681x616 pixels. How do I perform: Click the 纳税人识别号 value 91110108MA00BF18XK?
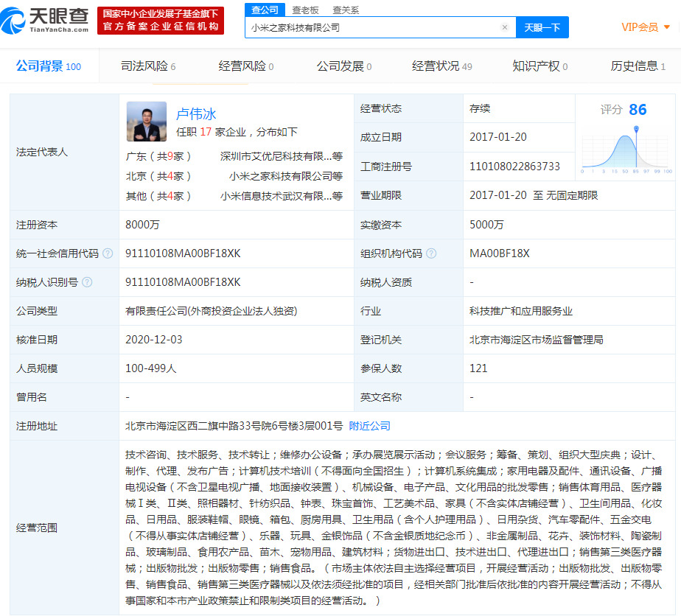click(x=183, y=281)
